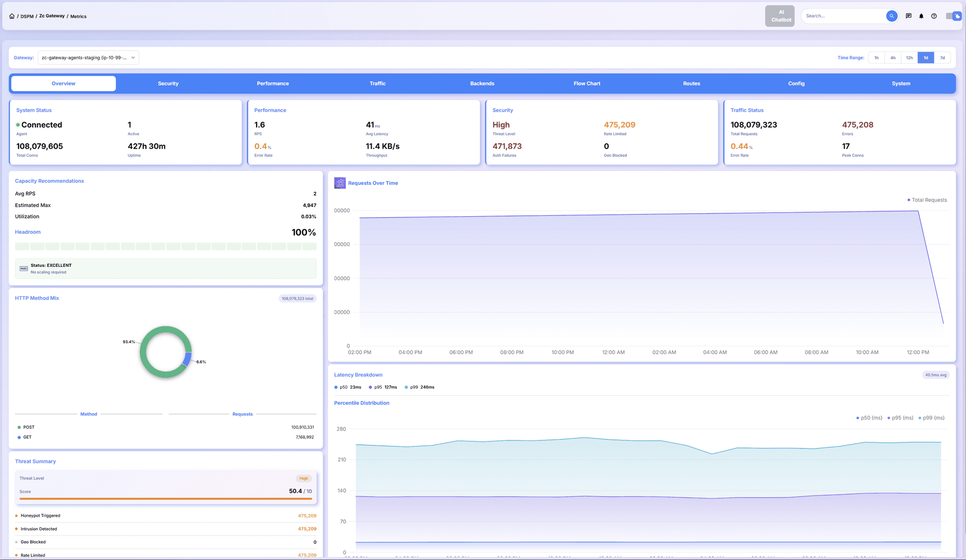Click the PASS status badge icon
Screen dimensions: 966x560
point(24,268)
